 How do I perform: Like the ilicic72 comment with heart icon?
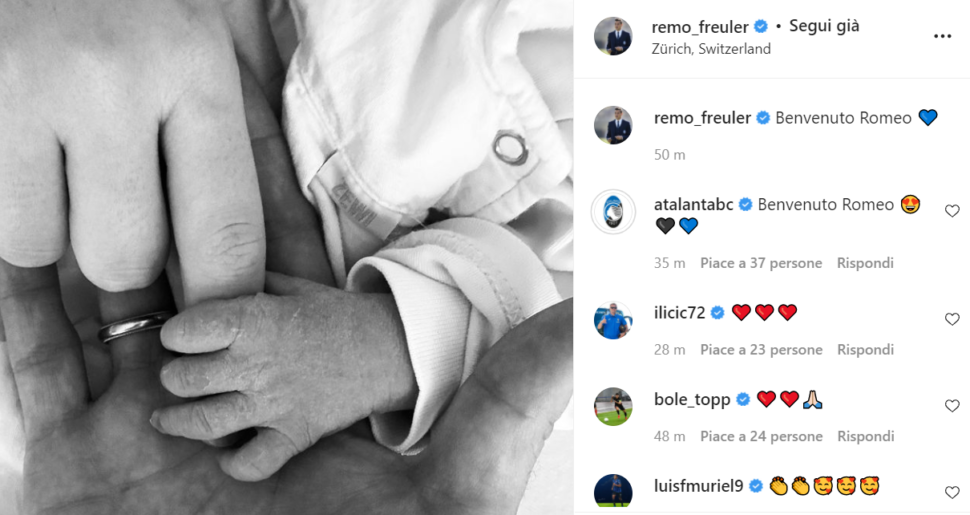point(952,319)
